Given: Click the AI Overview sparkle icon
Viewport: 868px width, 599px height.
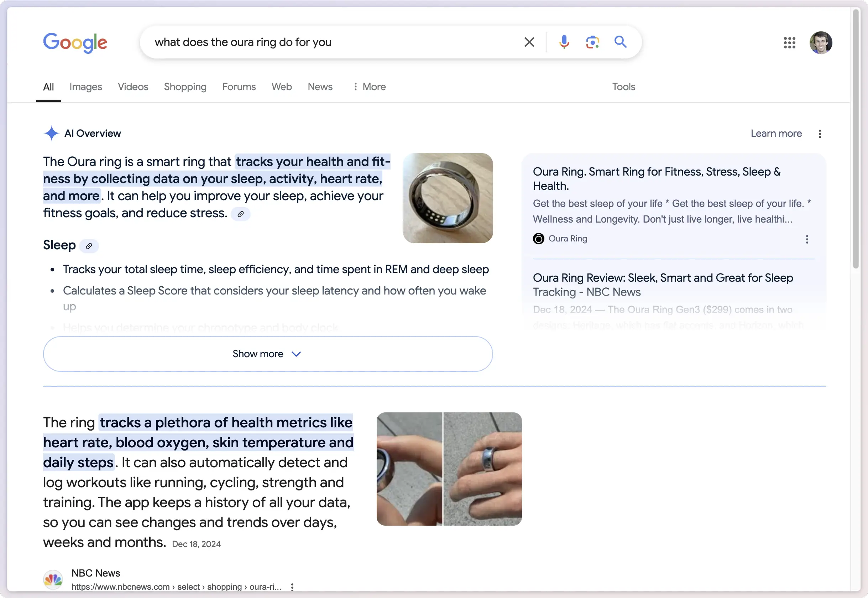Looking at the screenshot, I should [51, 133].
